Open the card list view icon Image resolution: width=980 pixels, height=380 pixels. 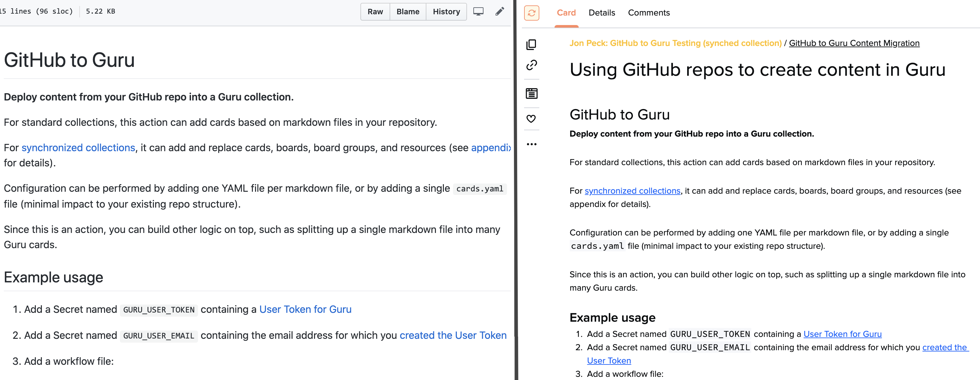(531, 93)
